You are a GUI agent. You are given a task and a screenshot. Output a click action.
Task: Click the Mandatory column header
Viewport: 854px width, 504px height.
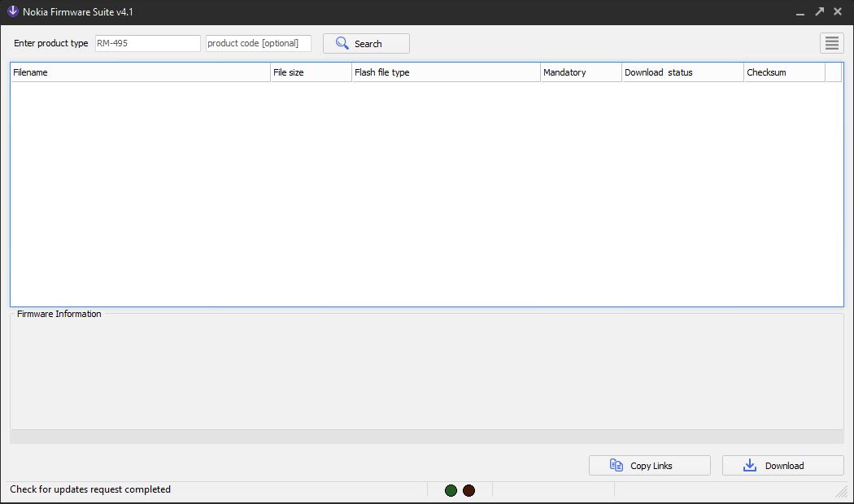point(582,72)
